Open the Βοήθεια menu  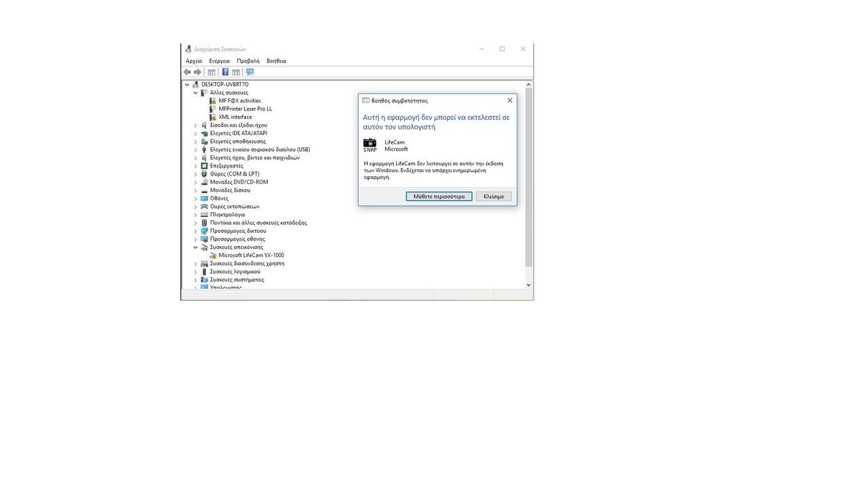[276, 61]
